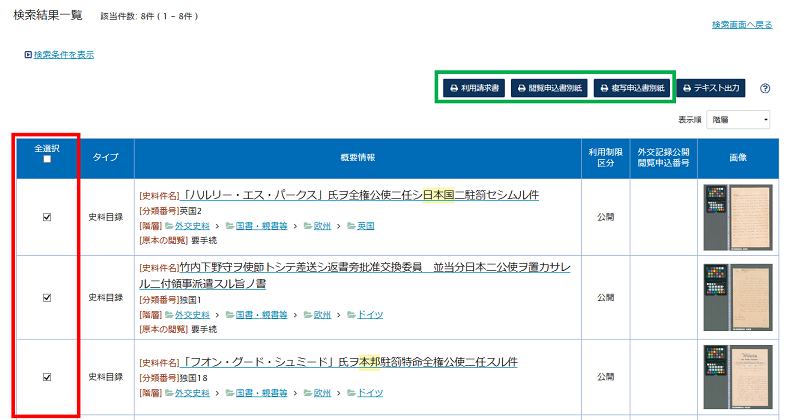This screenshot has height=420, width=787.
Task: Open 外交史料 in the 独国18 row
Action: point(192,393)
